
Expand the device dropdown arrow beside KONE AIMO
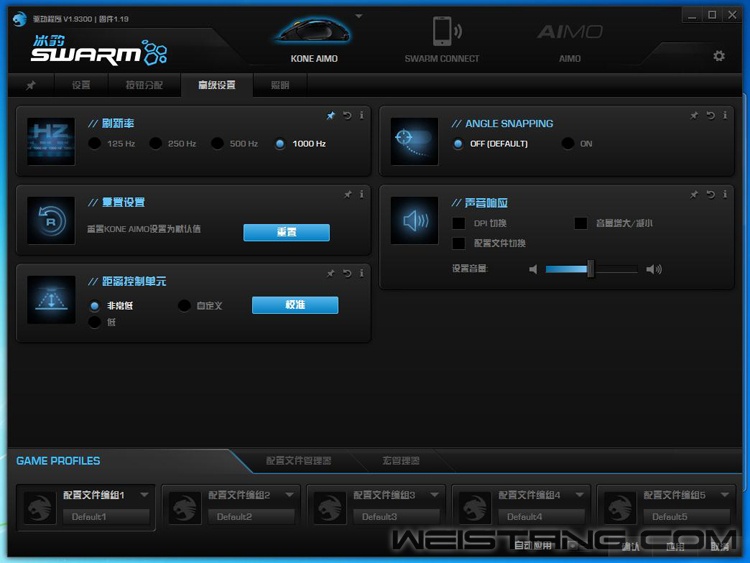tap(359, 16)
